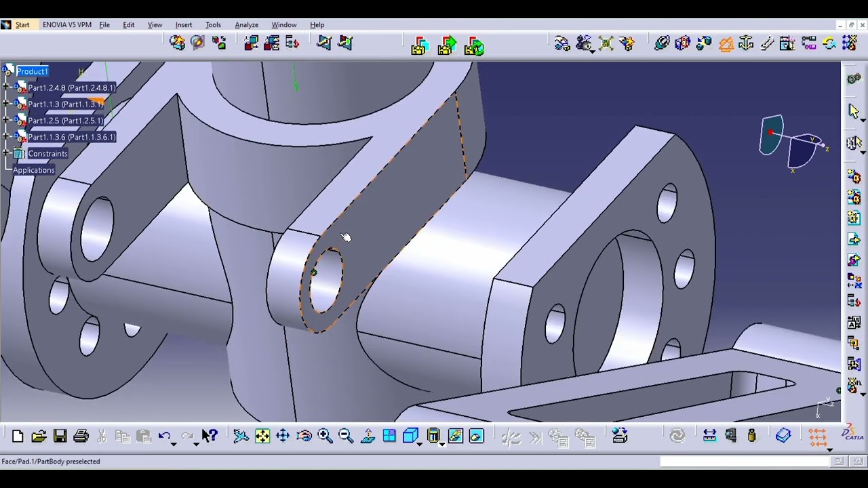Click the 3D compass in the viewport
Image resolution: width=868 pixels, height=488 pixels.
(x=793, y=143)
